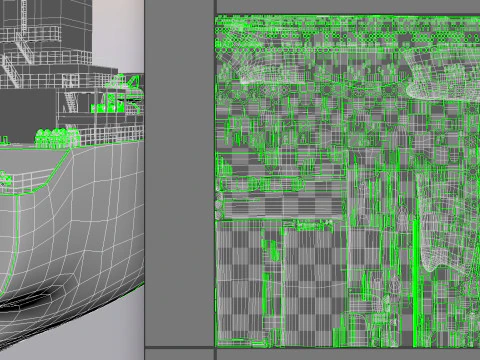This screenshot has width=480, height=360.
Task: Select the smaller hull UV shell at upper left
Action: (x=267, y=68)
